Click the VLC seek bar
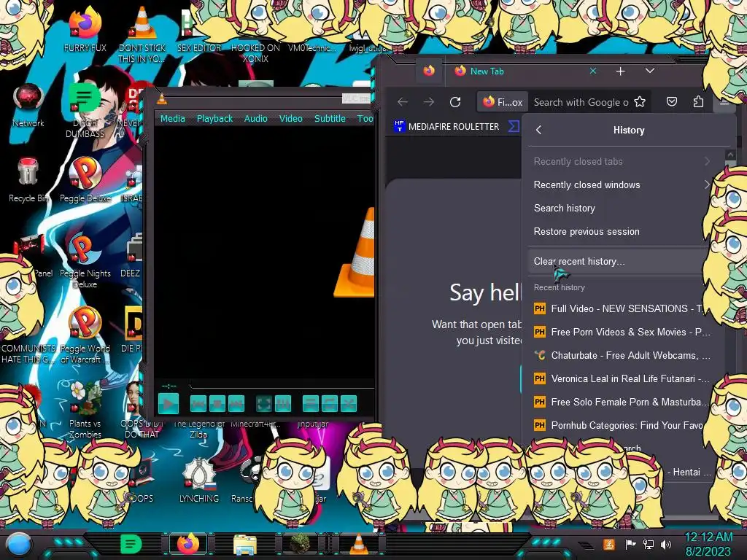The width and height of the screenshot is (747, 560). coord(281,385)
